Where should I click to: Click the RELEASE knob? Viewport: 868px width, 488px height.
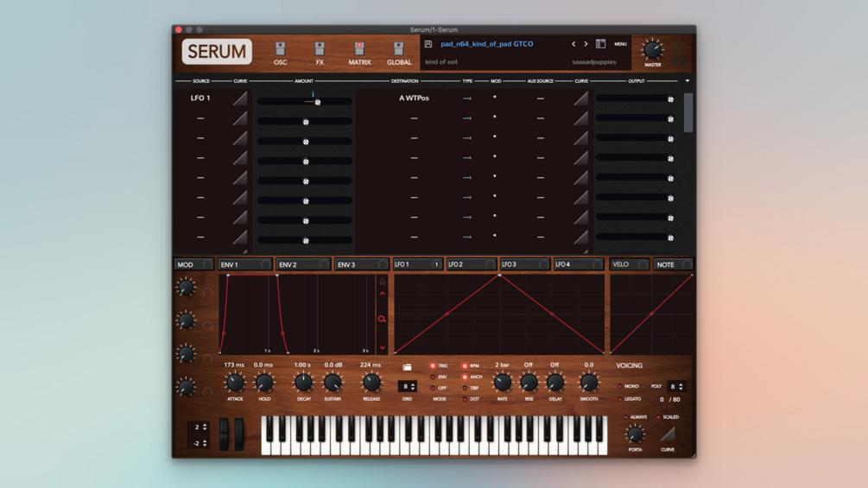pos(371,383)
